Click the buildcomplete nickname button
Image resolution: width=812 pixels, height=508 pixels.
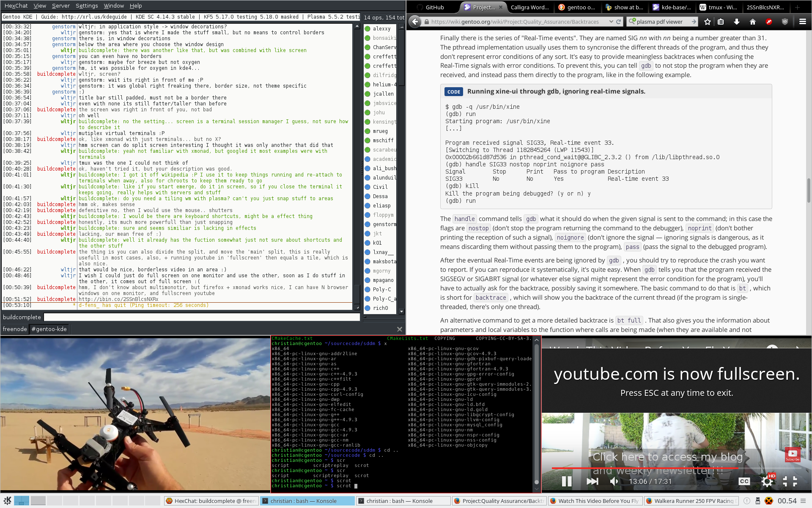(22, 317)
